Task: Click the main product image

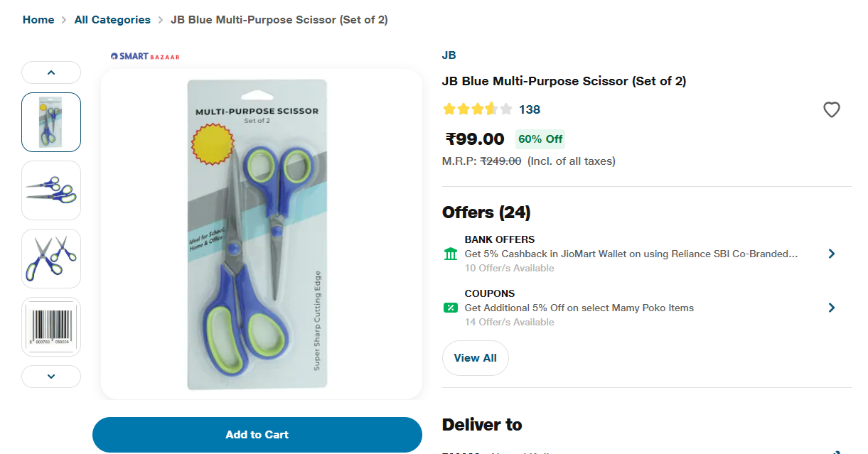Action: click(x=261, y=234)
